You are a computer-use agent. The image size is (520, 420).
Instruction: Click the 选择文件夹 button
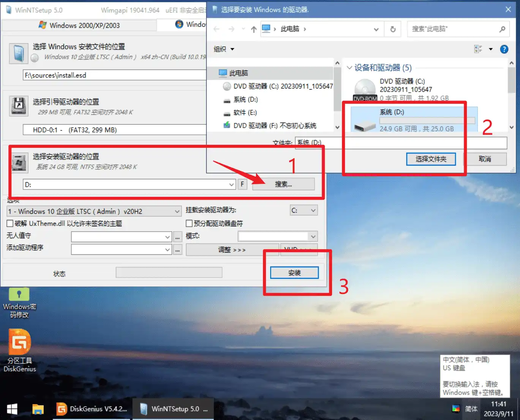[x=431, y=159]
